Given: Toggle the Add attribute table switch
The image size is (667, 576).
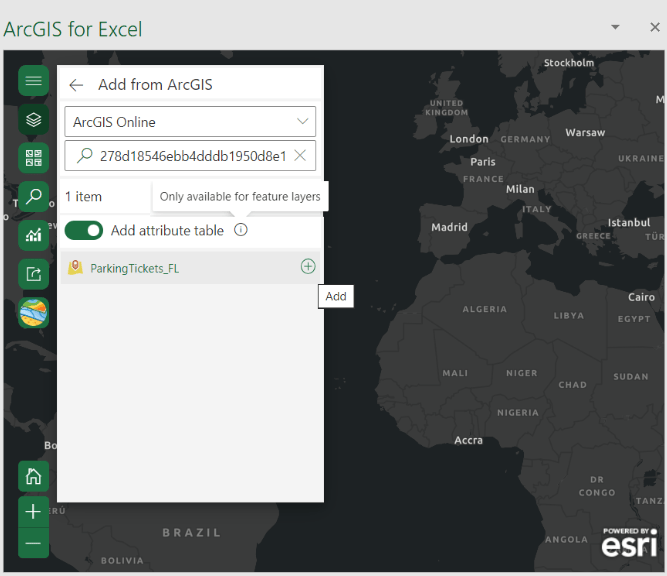Looking at the screenshot, I should [x=84, y=230].
